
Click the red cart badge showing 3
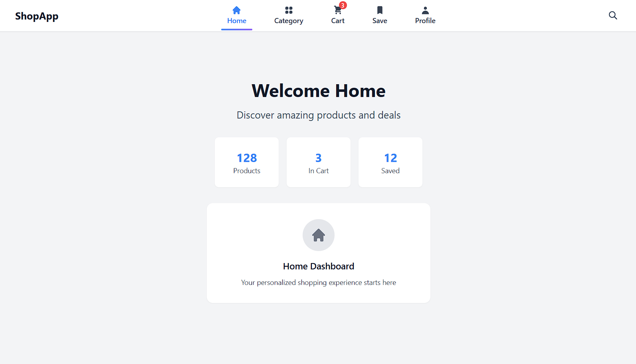click(x=343, y=5)
